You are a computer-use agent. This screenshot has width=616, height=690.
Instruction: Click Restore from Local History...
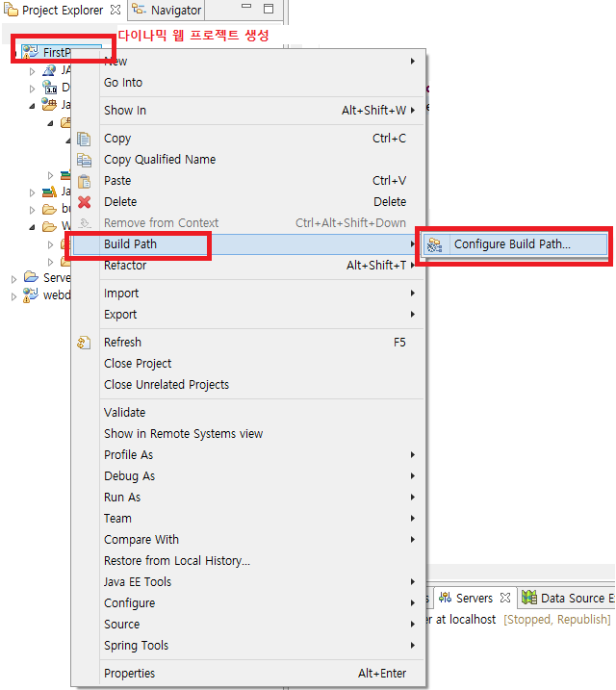[176, 561]
